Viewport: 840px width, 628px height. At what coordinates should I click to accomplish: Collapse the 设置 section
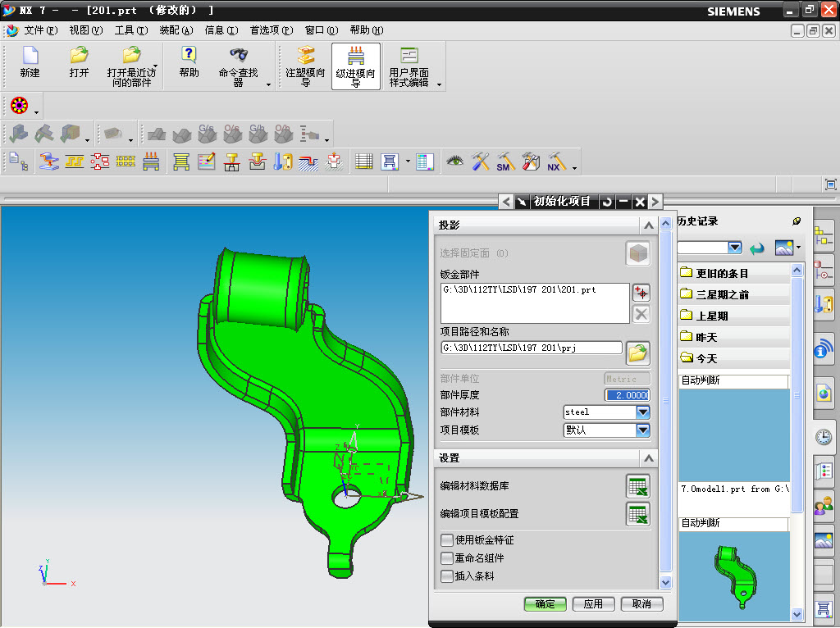click(x=649, y=458)
